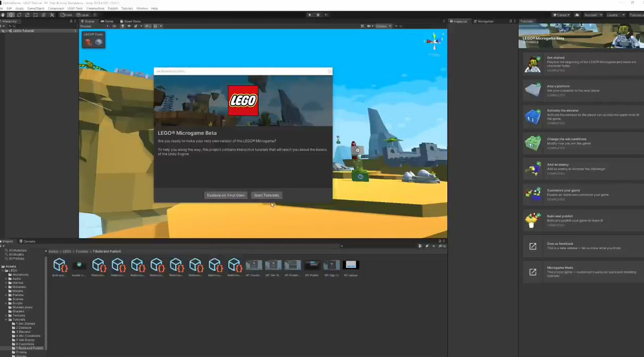This screenshot has height=357, width=644.
Task: Open the Shaded draw mode dropdown
Action: 94,26
